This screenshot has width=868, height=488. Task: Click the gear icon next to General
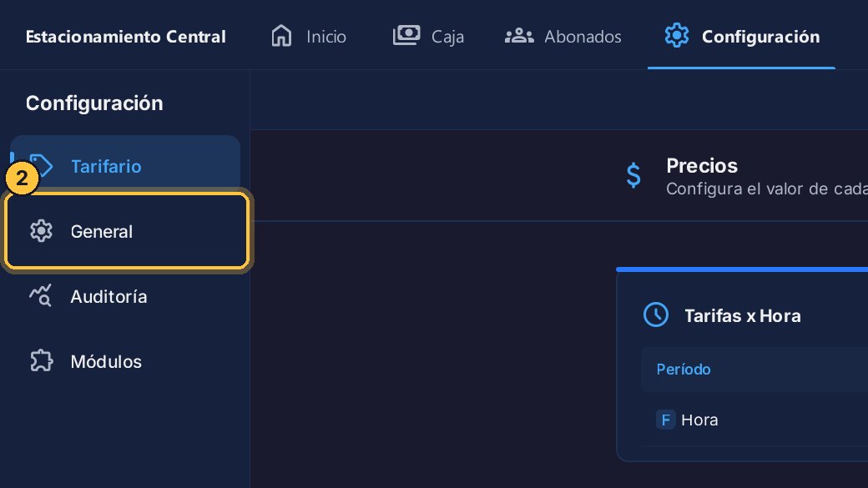(41, 231)
